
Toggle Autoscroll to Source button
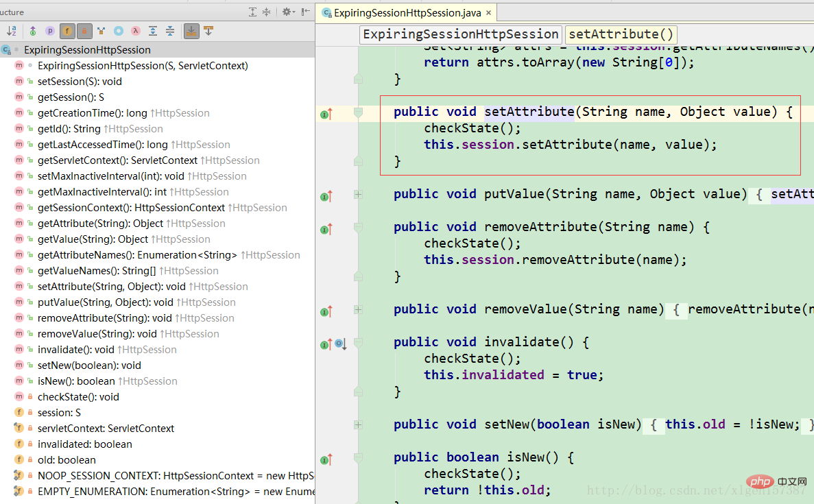191,31
